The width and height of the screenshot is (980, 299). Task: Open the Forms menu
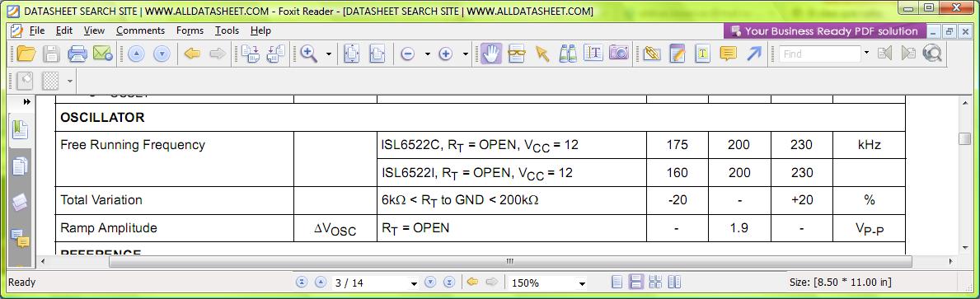coord(190,30)
